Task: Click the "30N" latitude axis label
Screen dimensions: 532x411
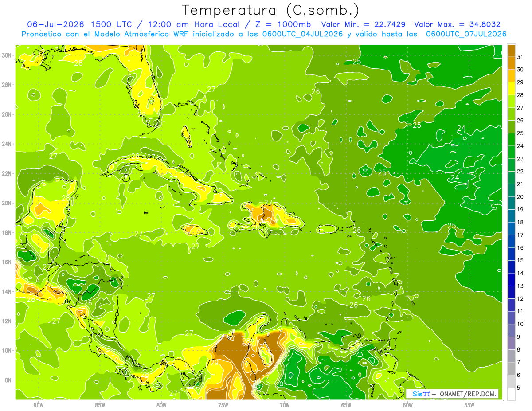Action: (x=8, y=55)
